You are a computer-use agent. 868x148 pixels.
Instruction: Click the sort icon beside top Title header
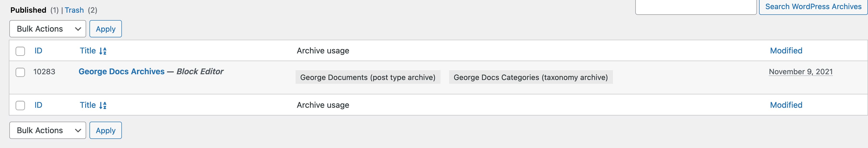point(103,51)
